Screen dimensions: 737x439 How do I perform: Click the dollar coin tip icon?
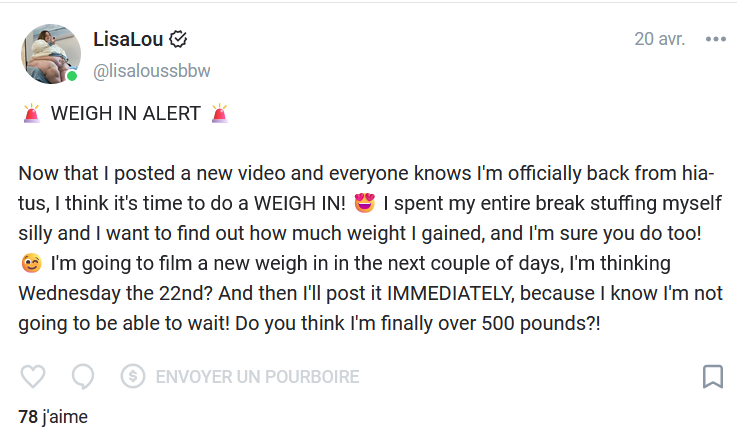[x=133, y=377]
